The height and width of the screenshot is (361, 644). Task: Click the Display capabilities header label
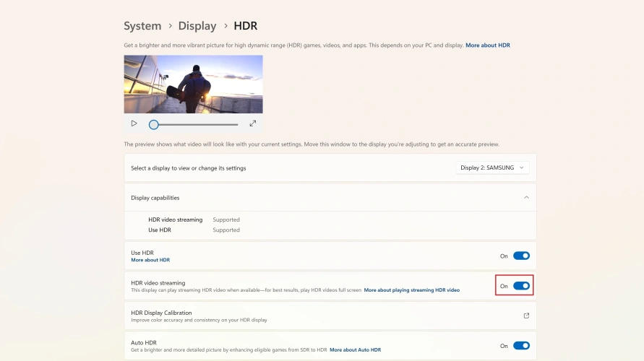[x=155, y=197]
